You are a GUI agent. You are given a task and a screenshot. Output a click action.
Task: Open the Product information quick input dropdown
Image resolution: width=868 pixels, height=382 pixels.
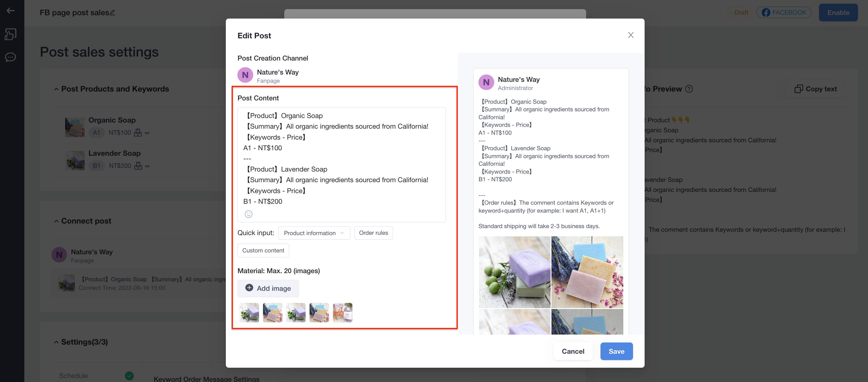point(314,233)
